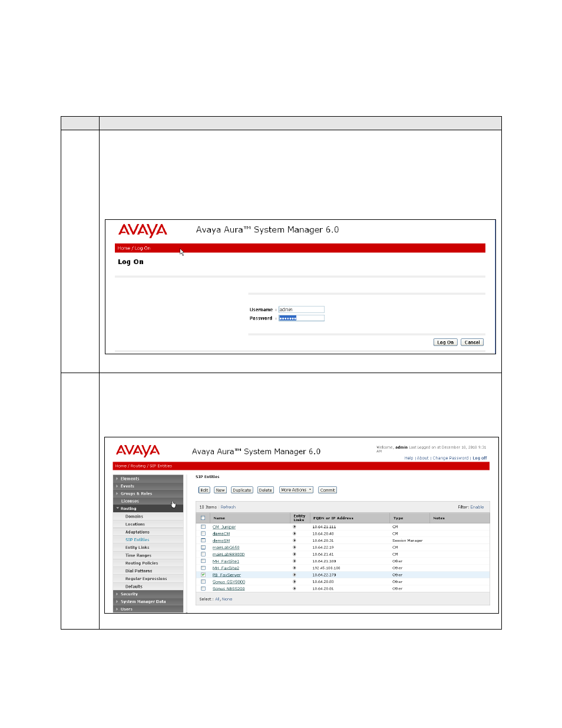The width and height of the screenshot is (562, 728).
Task: Click Select None link below table
Action: (227, 599)
